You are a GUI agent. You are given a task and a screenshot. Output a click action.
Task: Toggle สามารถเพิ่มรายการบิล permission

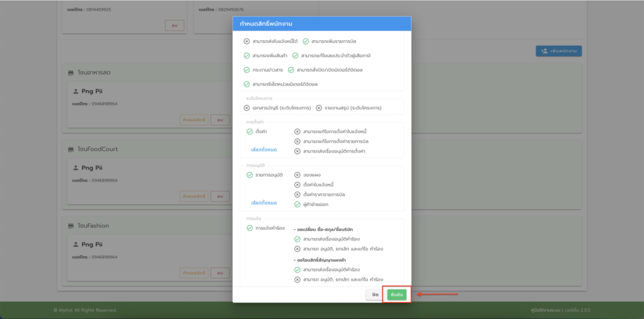tap(306, 41)
